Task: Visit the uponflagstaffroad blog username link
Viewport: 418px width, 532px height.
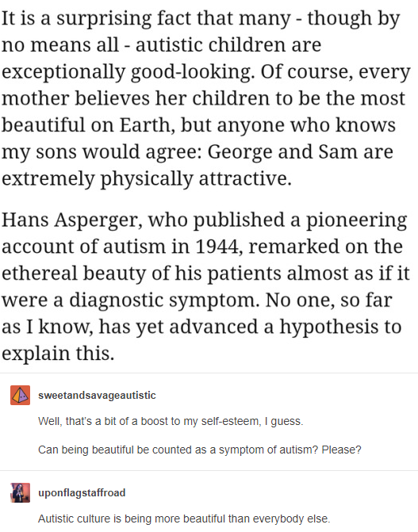Action: point(82,492)
